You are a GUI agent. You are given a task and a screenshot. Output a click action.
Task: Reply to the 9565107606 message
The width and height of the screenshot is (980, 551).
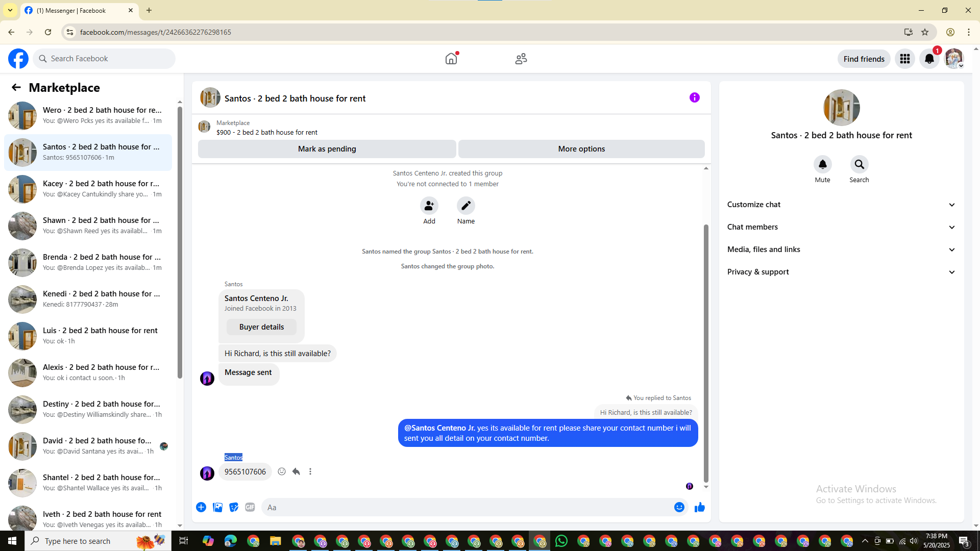(296, 471)
